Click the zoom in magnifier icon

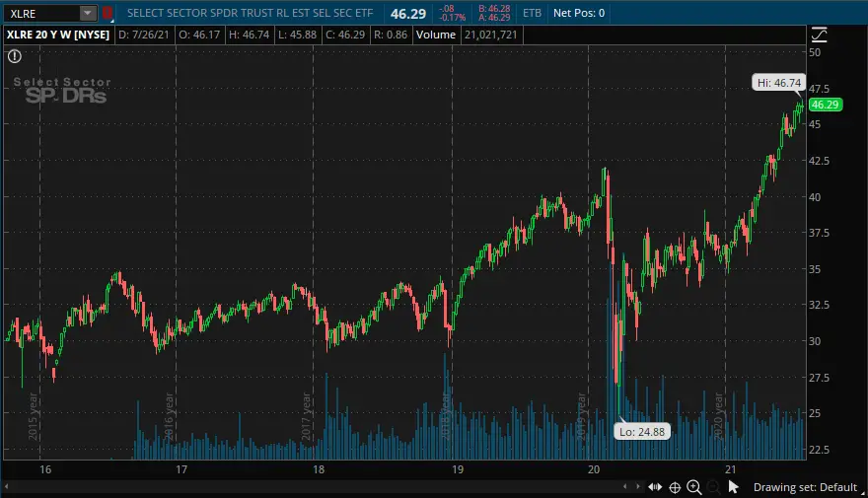[694, 487]
